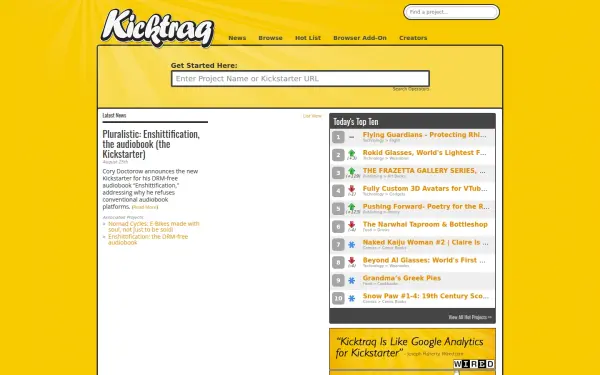Viewport: 600px width, 375px height.
Task: Click the blue asterisk beside Grandma's Greek Pies
Action: click(352, 280)
